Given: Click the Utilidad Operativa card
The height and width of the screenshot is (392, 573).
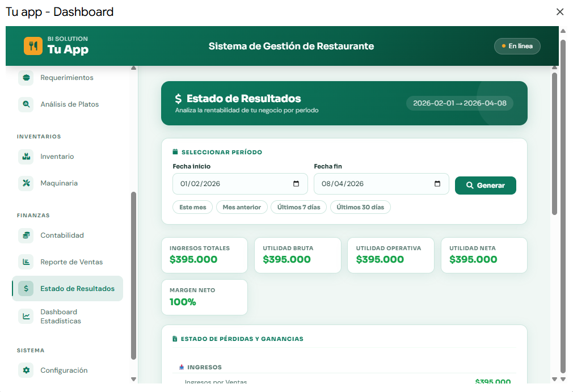Looking at the screenshot, I should (x=391, y=255).
